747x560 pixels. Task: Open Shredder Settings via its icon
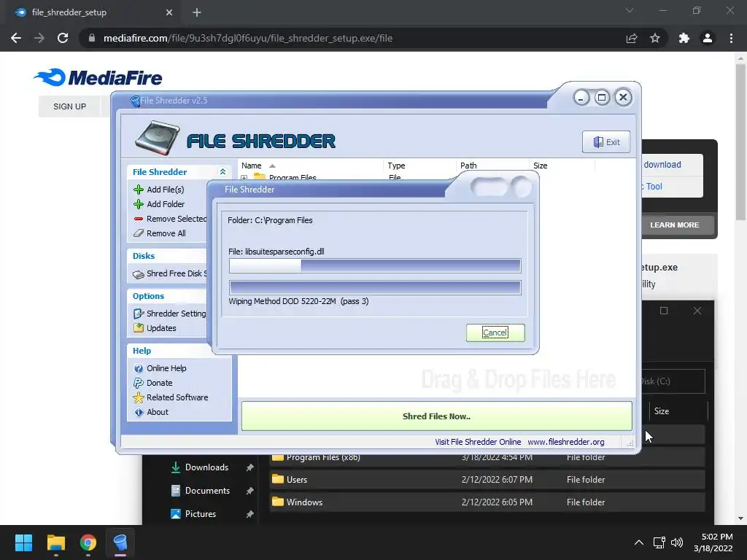coord(139,314)
